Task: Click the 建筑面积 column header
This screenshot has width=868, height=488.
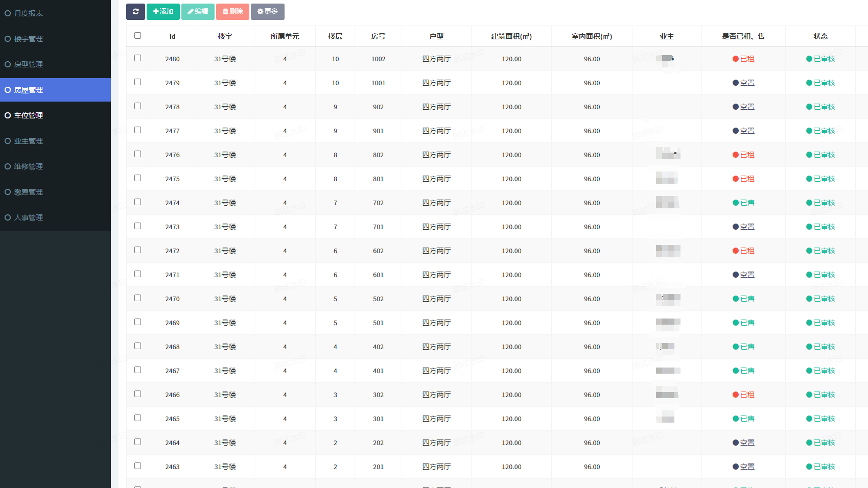Action: [511, 36]
